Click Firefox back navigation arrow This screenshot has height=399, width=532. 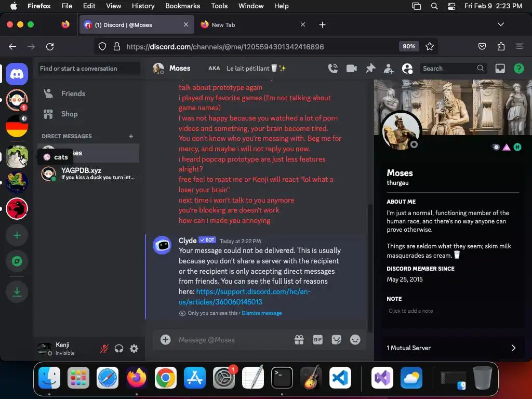[12, 46]
